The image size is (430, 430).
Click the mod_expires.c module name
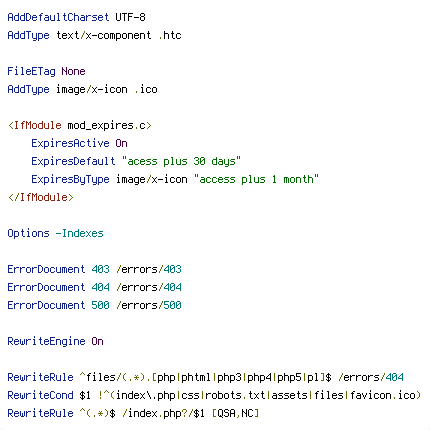click(x=107, y=125)
